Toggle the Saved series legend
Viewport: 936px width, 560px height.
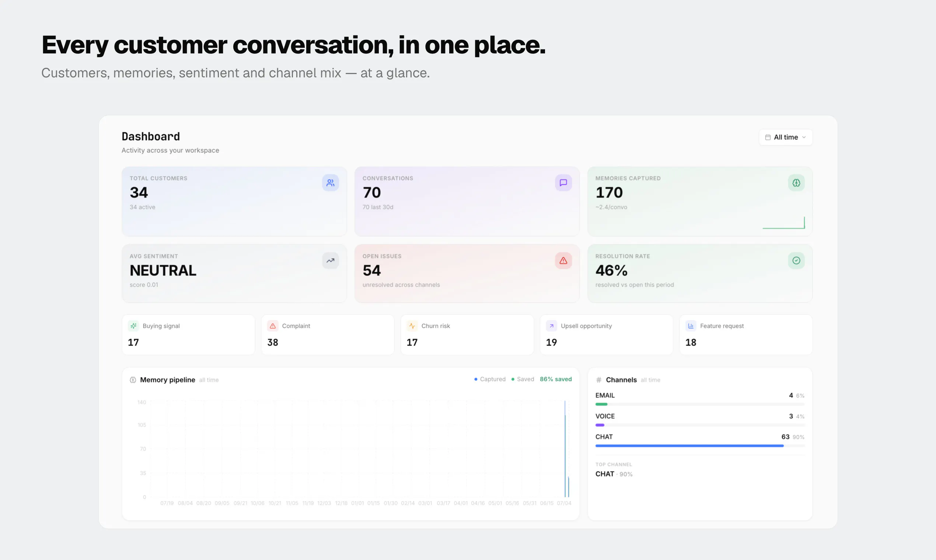523,379
